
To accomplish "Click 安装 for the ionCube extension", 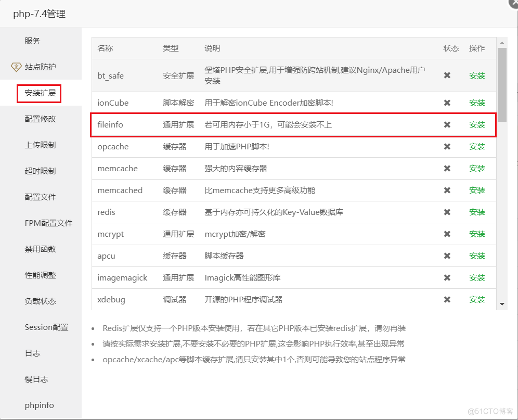I will coord(477,103).
